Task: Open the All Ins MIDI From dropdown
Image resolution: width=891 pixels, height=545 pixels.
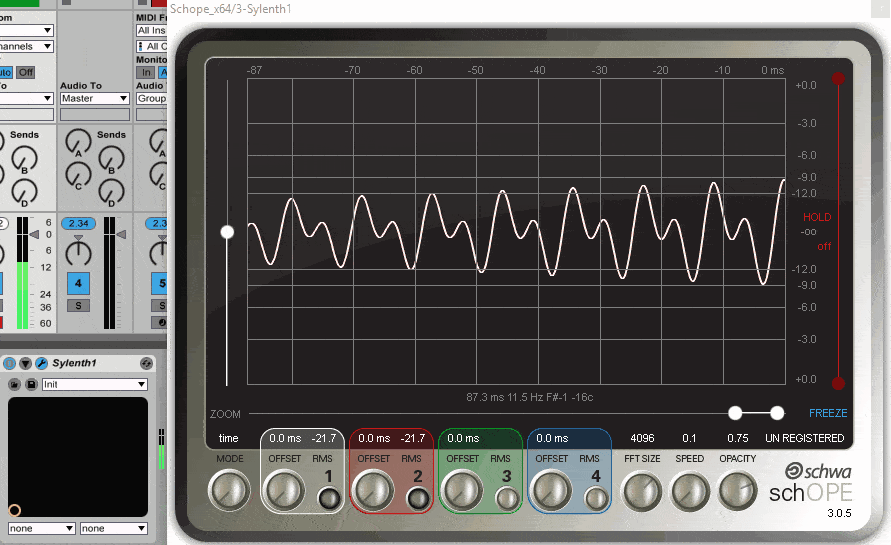Action: coord(152,30)
